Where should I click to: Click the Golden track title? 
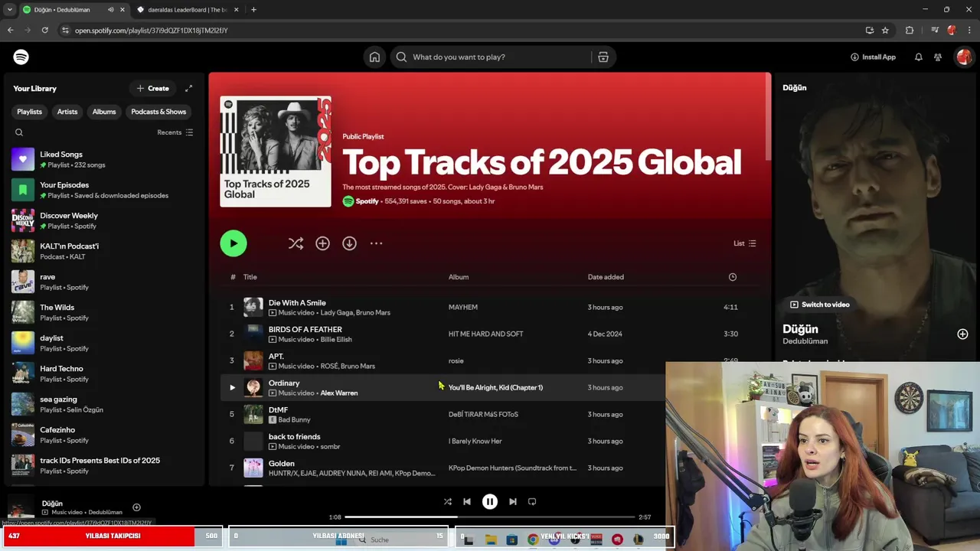tap(282, 463)
